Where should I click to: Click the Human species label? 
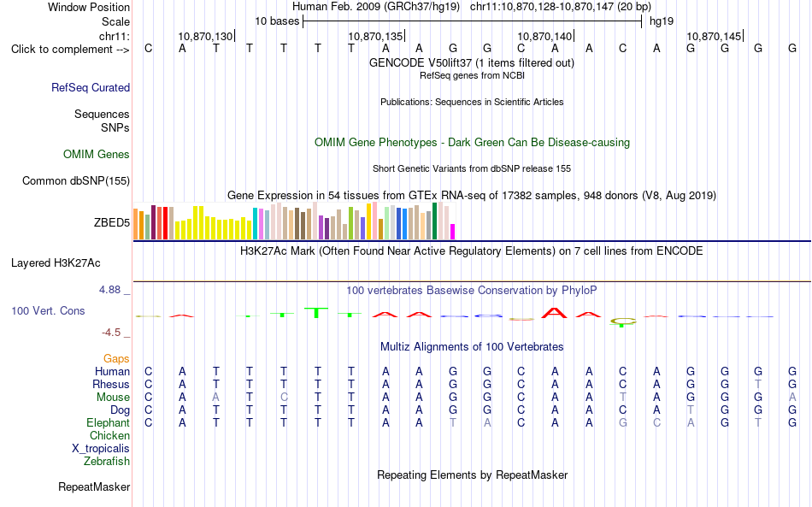[x=112, y=371]
